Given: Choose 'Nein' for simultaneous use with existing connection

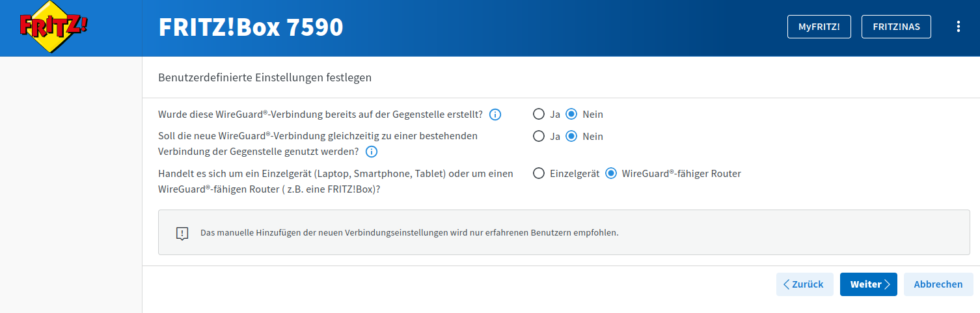Looking at the screenshot, I should pos(571,137).
